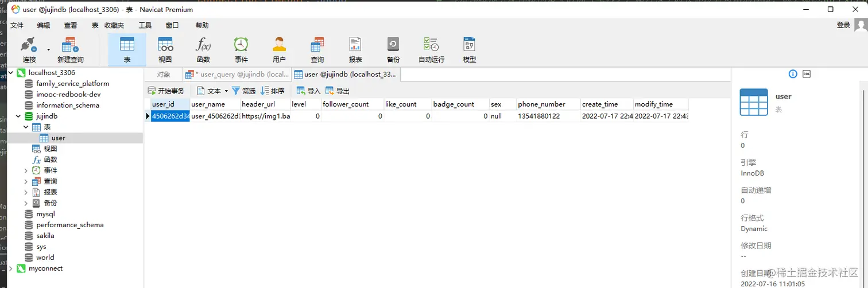The image size is (868, 288).
Task: Create a 新建查询 new query
Action: [70, 50]
